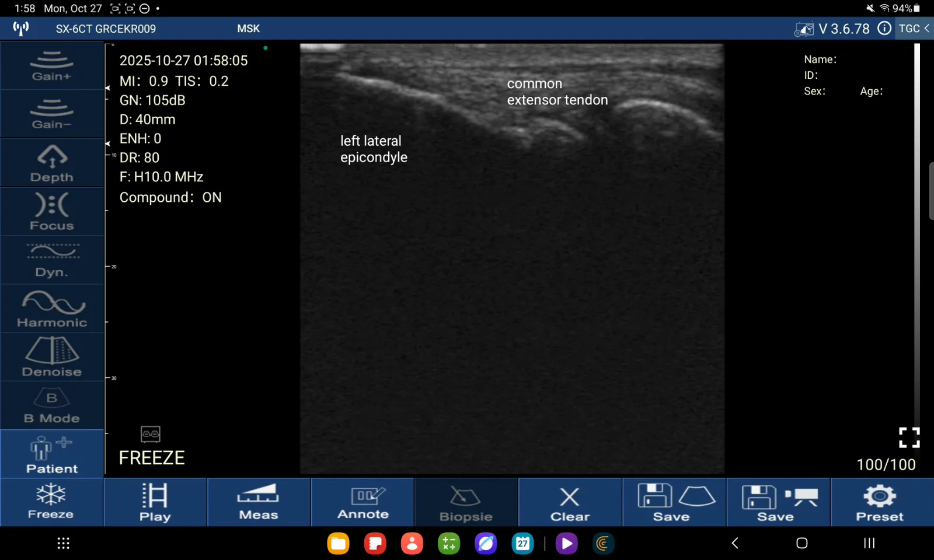
Task: Clear annotations with the Clear button
Action: click(x=570, y=502)
